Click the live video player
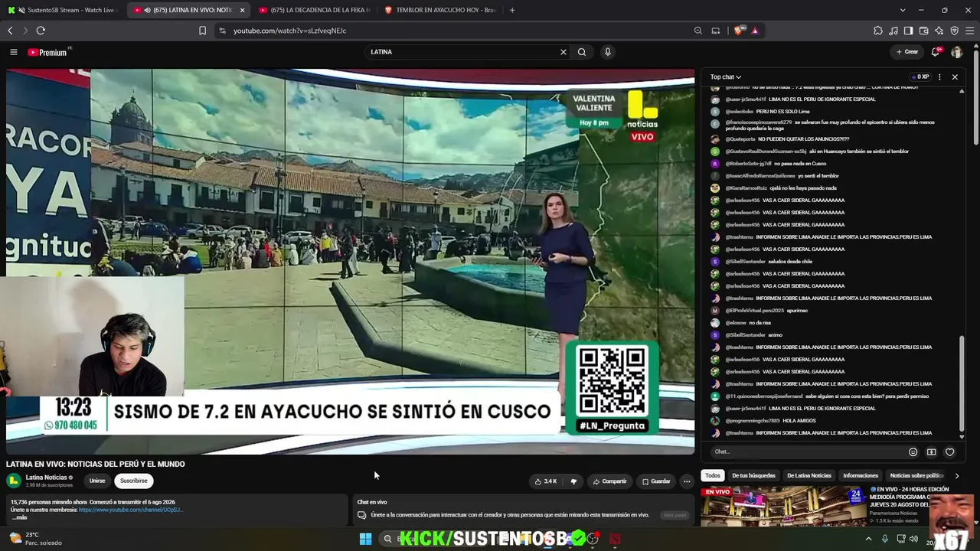980x551 pixels. (x=351, y=261)
